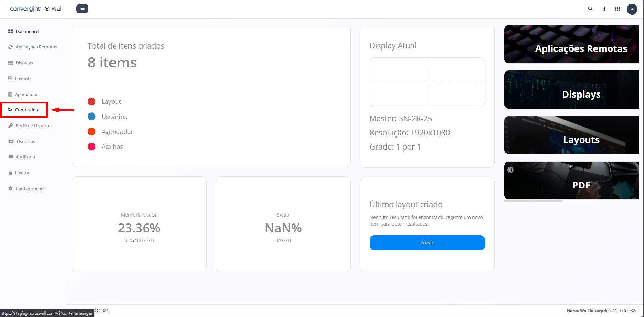This screenshot has height=317, width=644.
Task: Click the info icon in header
Action: [x=604, y=9]
